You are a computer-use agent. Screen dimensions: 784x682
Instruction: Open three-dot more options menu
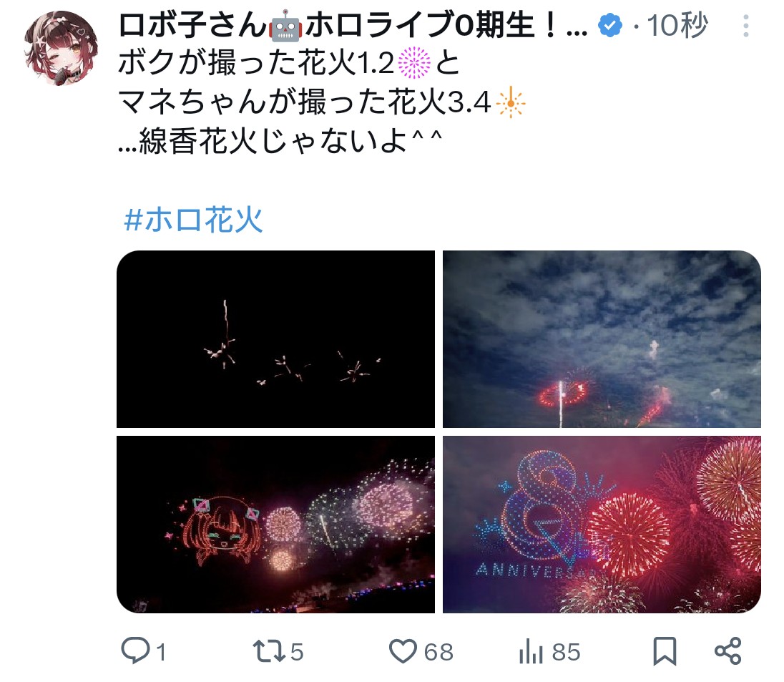click(x=745, y=26)
